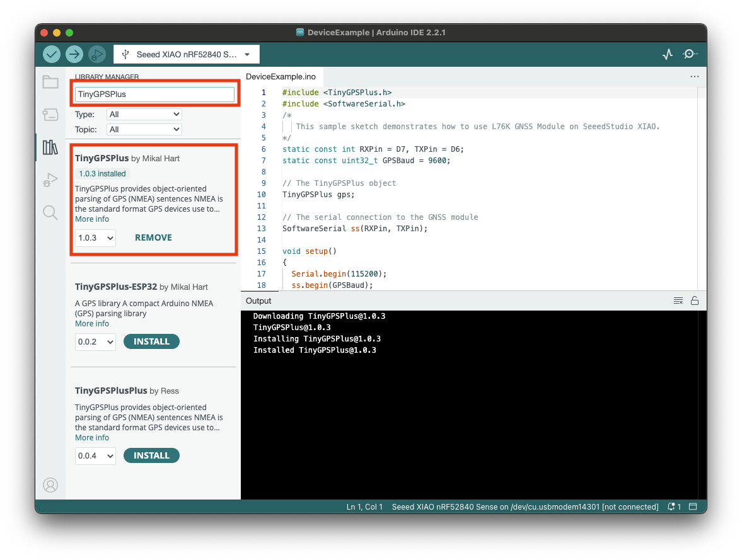Click the board port status text
The height and width of the screenshot is (560, 742).
[x=525, y=506]
